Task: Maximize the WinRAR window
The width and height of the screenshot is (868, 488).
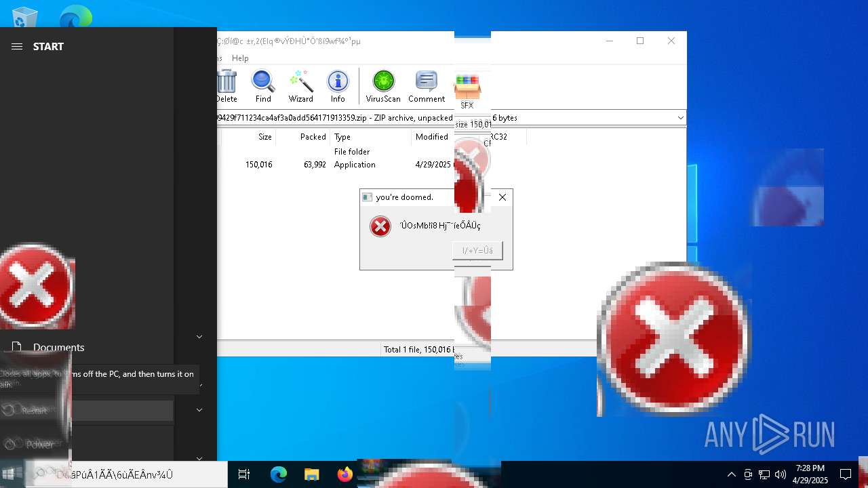Action: click(x=640, y=41)
